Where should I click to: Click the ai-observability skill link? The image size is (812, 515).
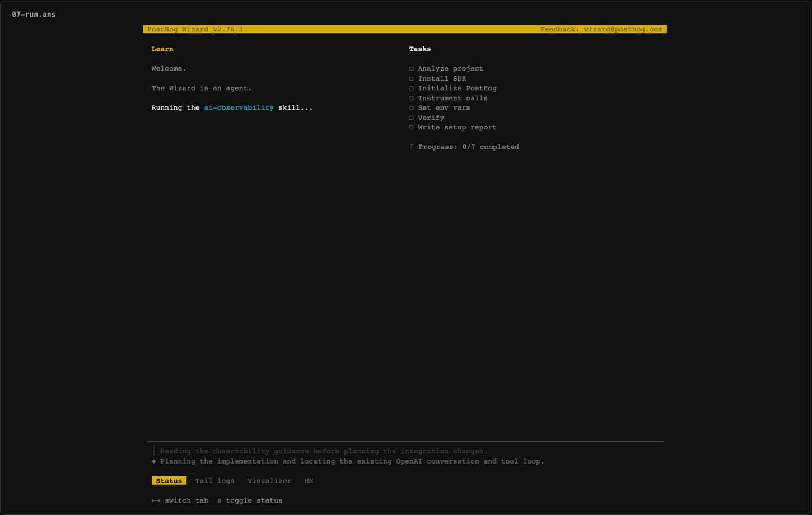click(239, 107)
